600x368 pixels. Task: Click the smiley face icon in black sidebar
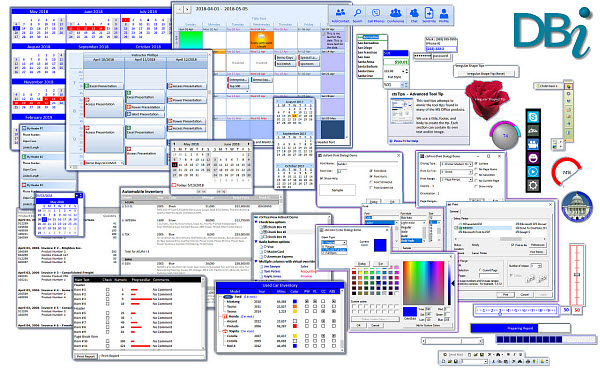click(533, 158)
